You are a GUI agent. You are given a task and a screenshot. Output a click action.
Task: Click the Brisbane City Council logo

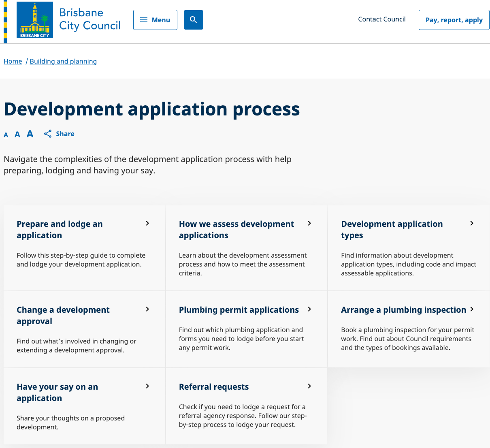35,20
